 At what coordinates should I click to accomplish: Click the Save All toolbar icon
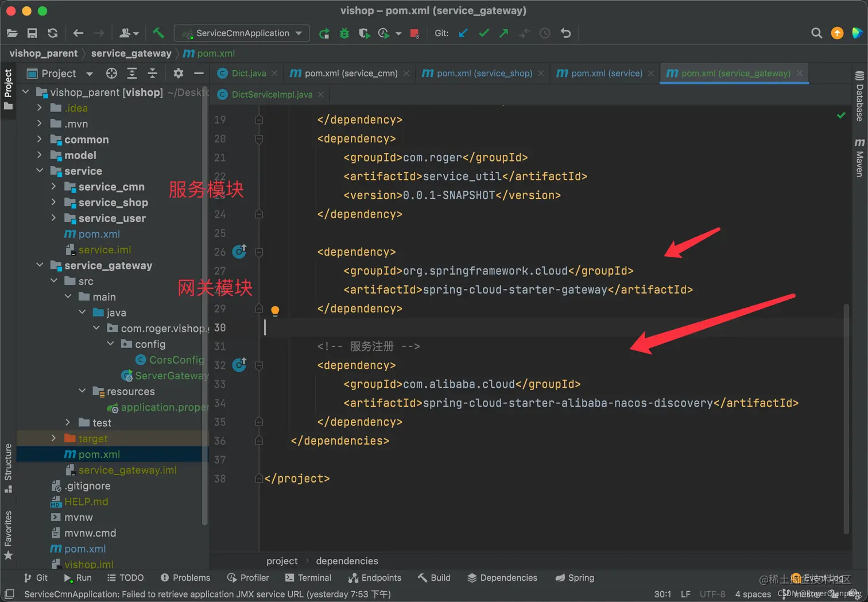(x=32, y=33)
